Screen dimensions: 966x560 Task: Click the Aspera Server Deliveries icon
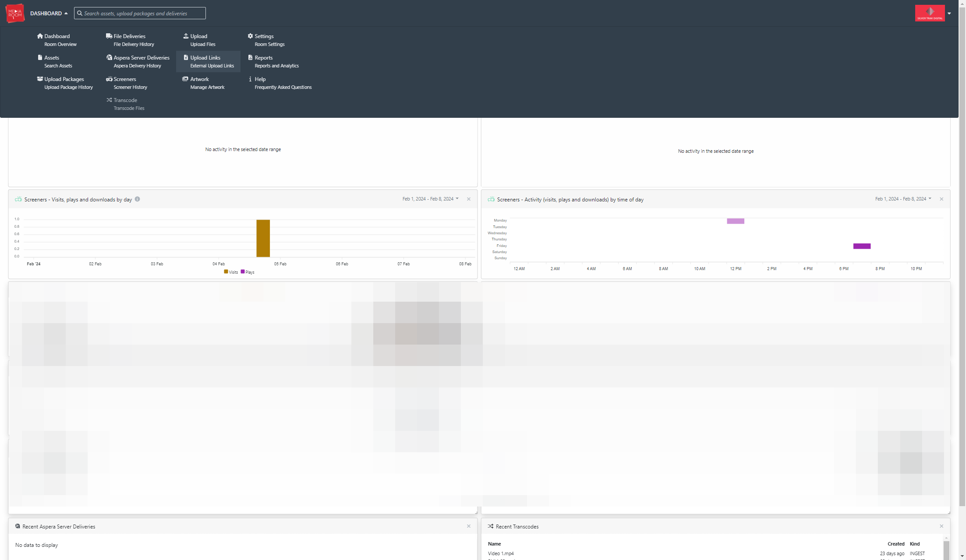pyautogui.click(x=109, y=57)
